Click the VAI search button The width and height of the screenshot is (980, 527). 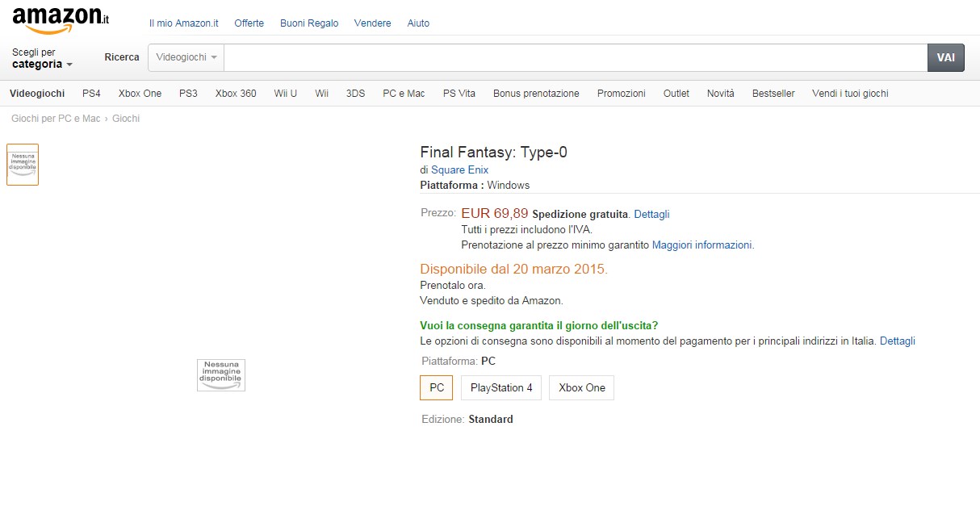946,58
